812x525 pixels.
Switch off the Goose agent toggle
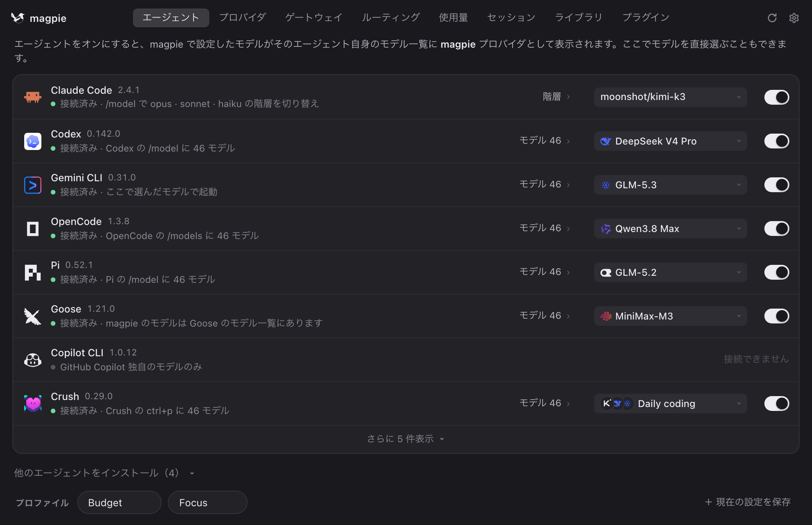pos(776,316)
